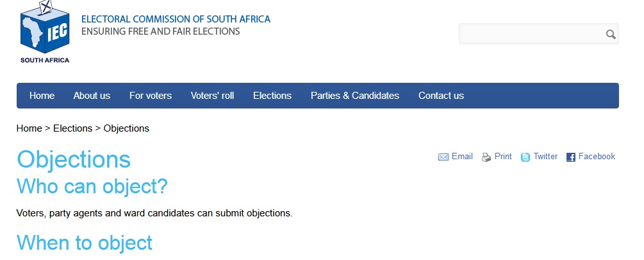Click the search magnifier icon

pos(611,35)
